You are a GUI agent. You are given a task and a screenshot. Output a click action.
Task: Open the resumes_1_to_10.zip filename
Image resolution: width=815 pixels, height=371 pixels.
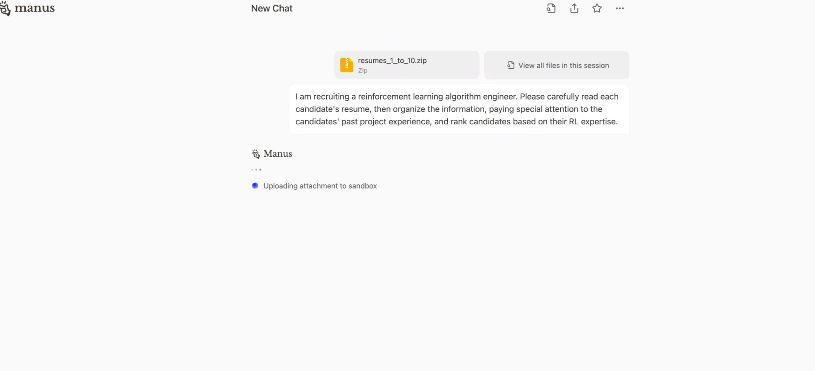coord(392,60)
